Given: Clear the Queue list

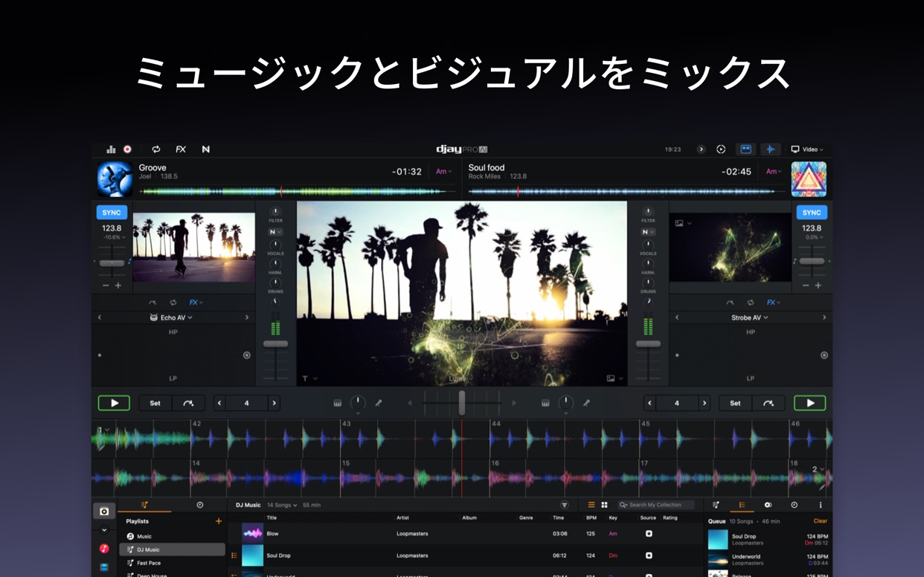Looking at the screenshot, I should click(x=819, y=520).
